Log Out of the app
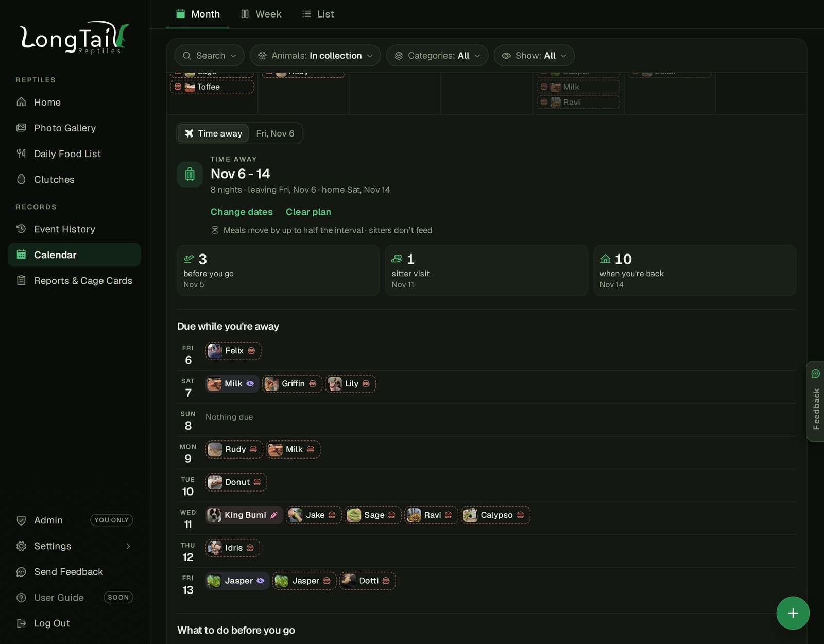Screen dimensions: 824x644 click(x=74, y=623)
